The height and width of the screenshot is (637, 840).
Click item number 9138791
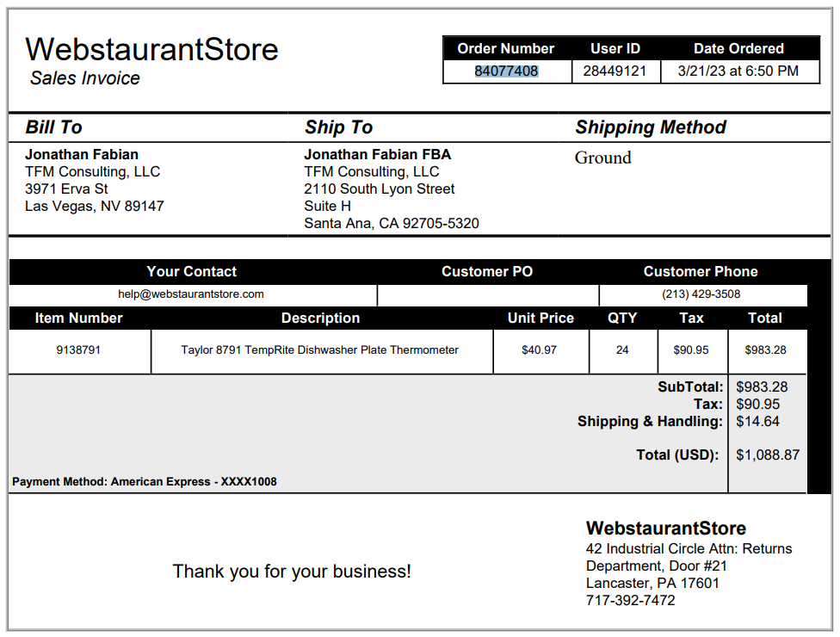click(x=78, y=349)
